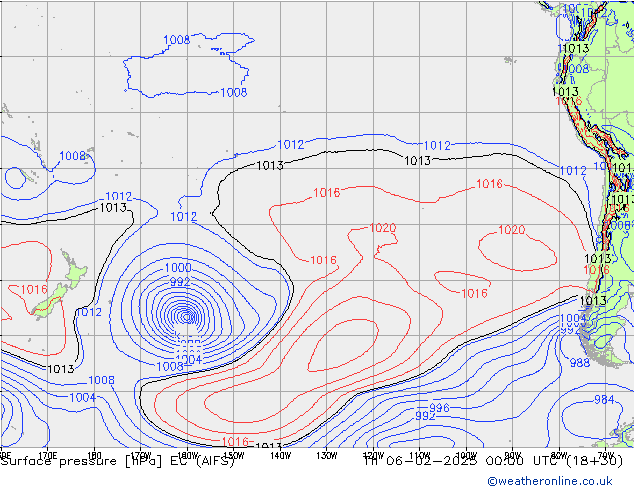Click the 1016 label at the map's bottom edge
Image resolution: width=634 pixels, height=490 pixels.
(235, 441)
